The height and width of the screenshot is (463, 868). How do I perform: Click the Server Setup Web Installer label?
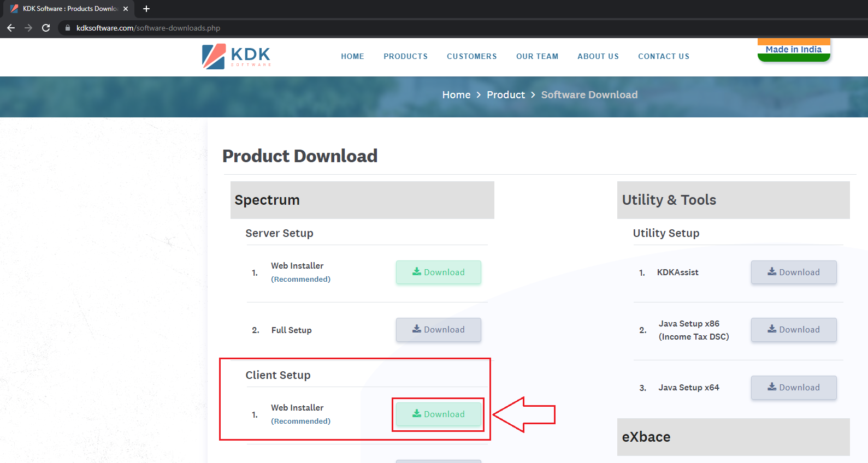click(297, 266)
